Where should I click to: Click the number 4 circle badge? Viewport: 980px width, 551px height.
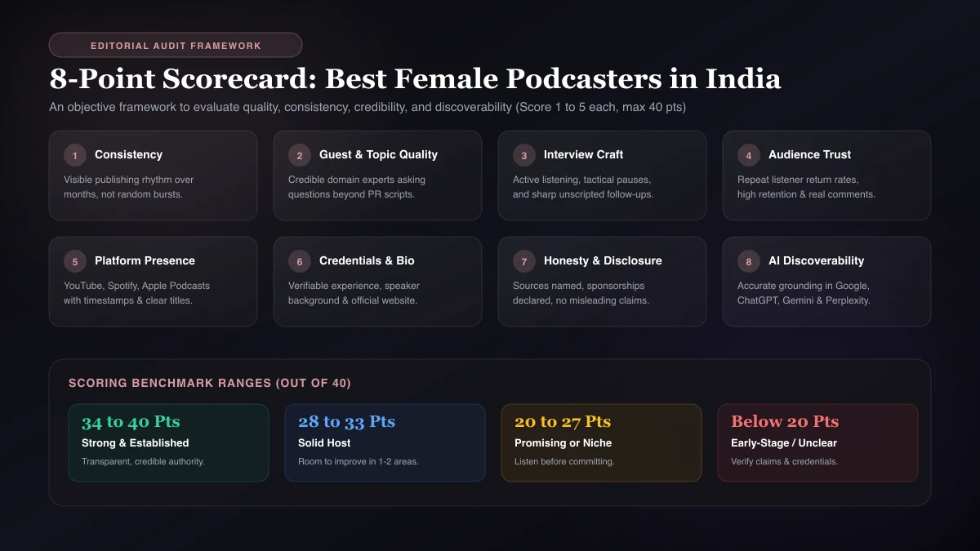tap(749, 155)
